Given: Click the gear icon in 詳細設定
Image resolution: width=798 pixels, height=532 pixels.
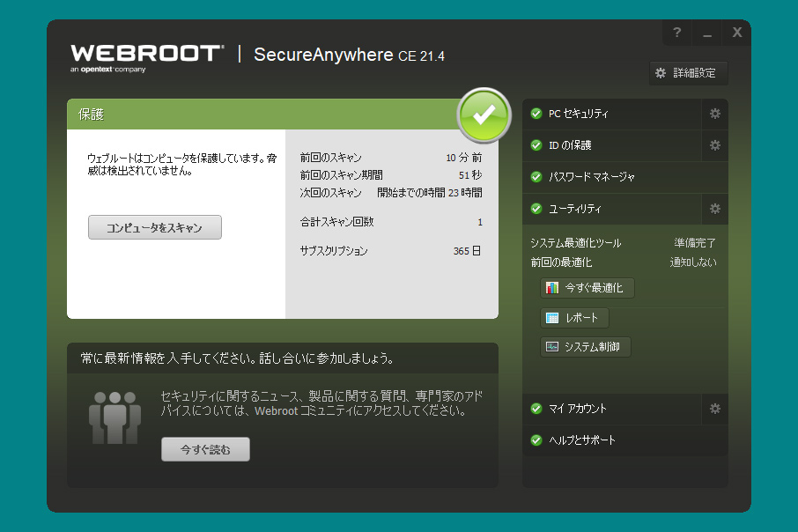Looking at the screenshot, I should tap(661, 73).
